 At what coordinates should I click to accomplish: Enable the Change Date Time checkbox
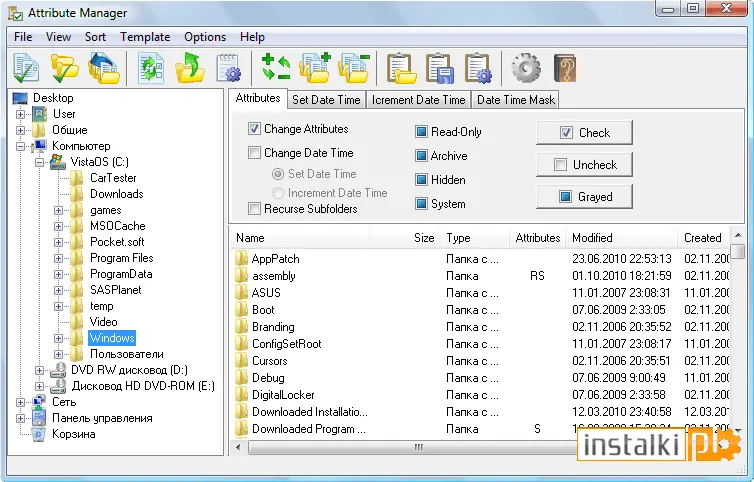click(254, 153)
